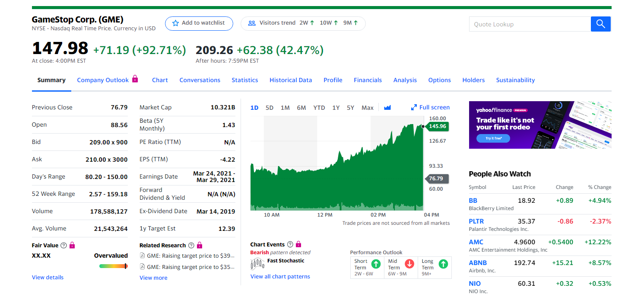644x294 pixels.
Task: Open the Company Outlook tab
Action: coord(103,80)
